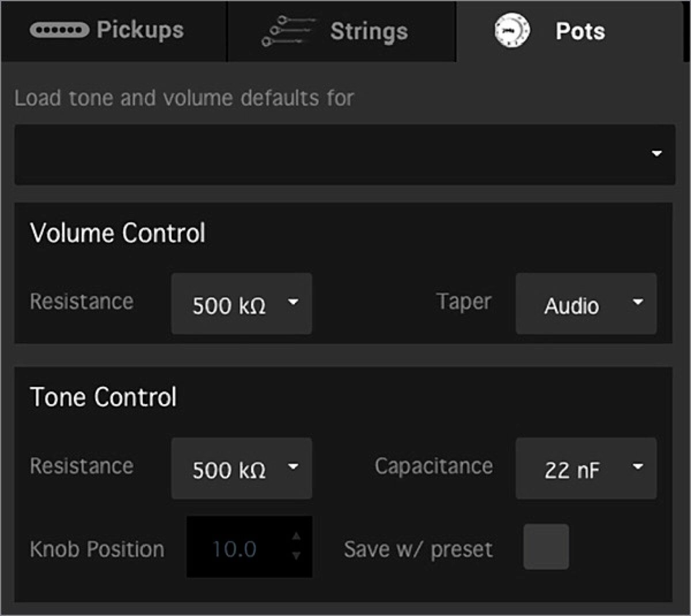Click the Load tone and volume defaults label
Viewport: 691px width, 616px height.
pos(184,98)
